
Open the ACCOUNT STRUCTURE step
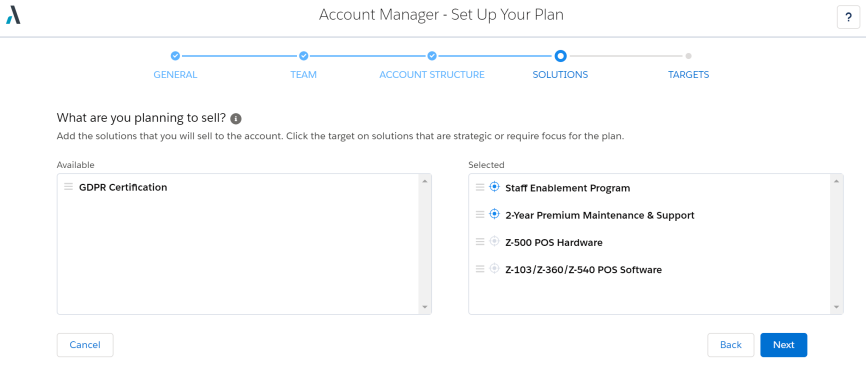pos(432,75)
